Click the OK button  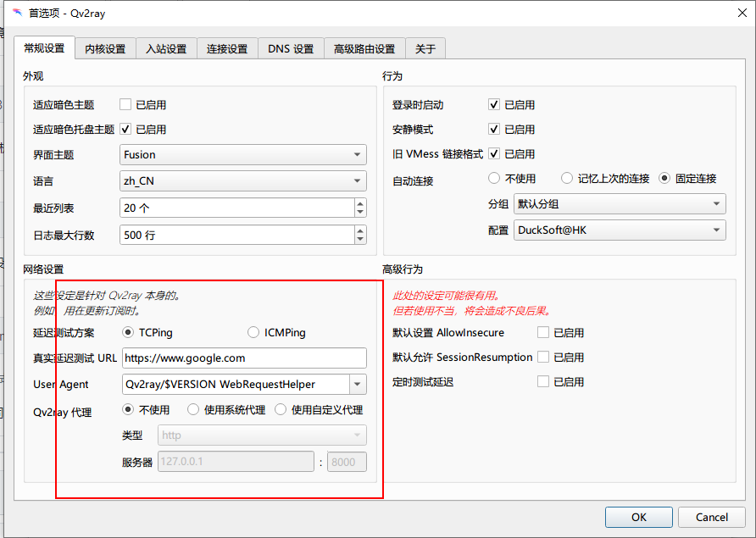pos(638,517)
